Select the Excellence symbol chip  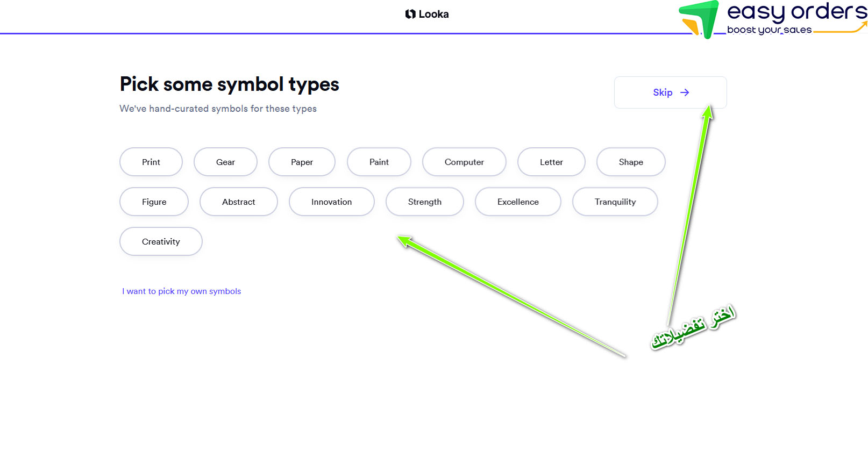tap(518, 202)
